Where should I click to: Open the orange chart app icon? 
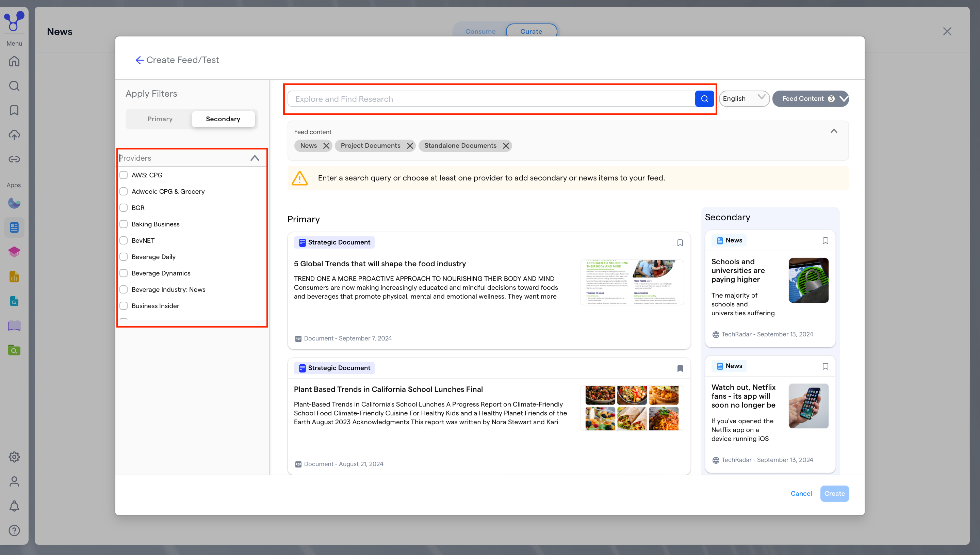14,277
